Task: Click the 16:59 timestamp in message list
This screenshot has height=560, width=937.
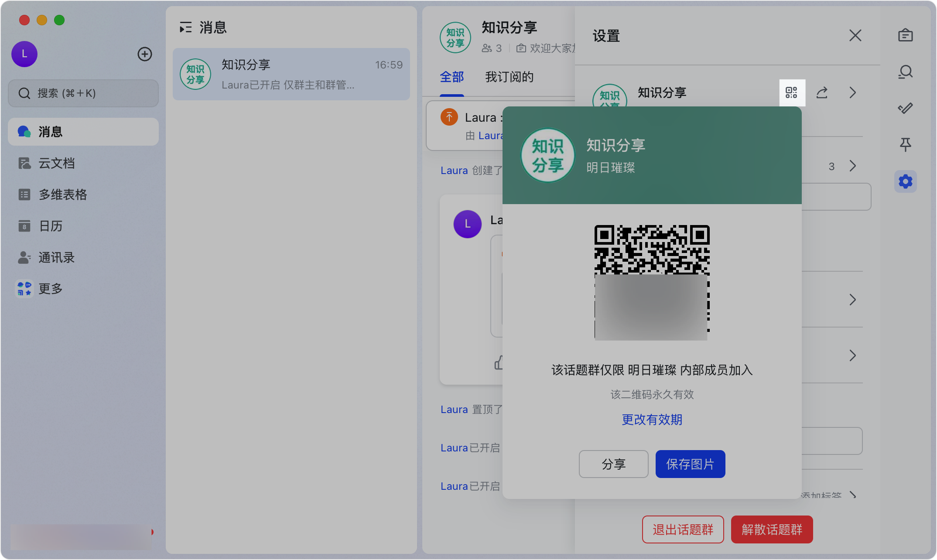Action: (x=389, y=65)
